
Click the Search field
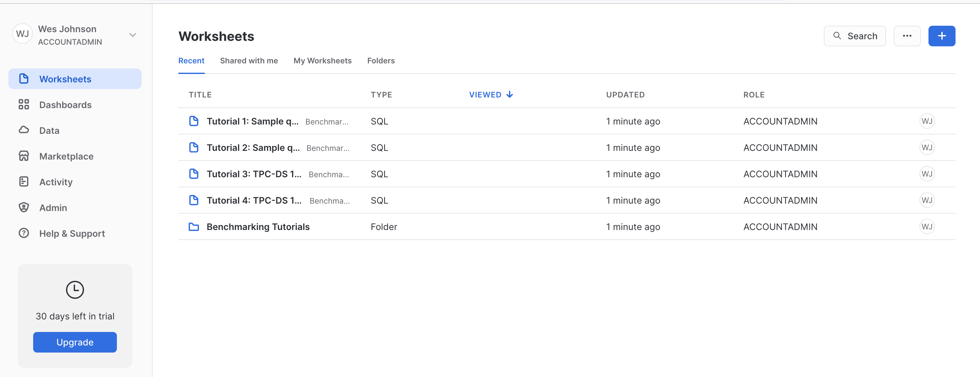854,36
